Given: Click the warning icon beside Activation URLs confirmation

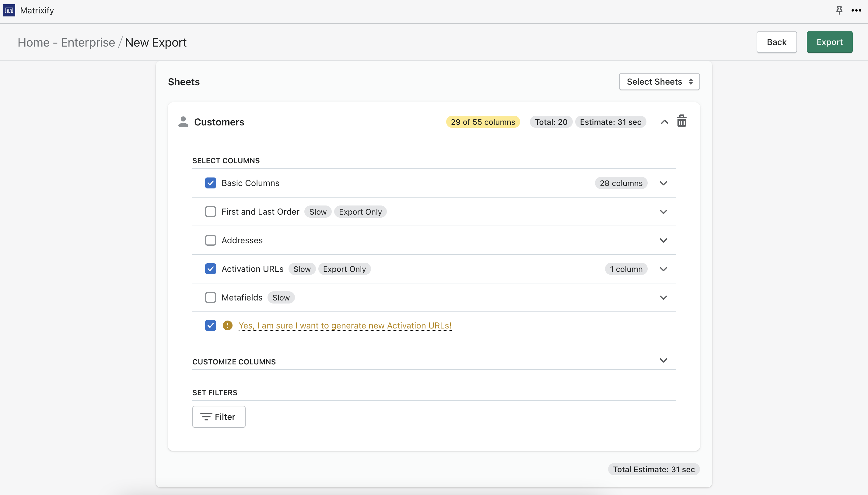Looking at the screenshot, I should (x=227, y=325).
